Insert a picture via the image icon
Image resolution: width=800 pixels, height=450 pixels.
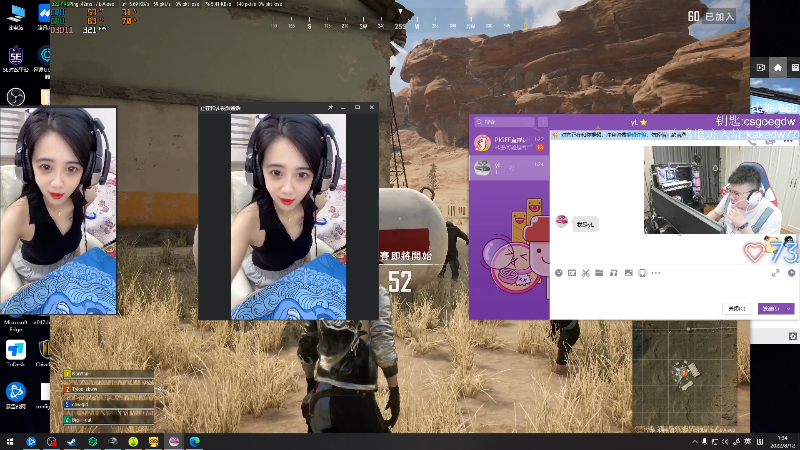click(x=629, y=273)
